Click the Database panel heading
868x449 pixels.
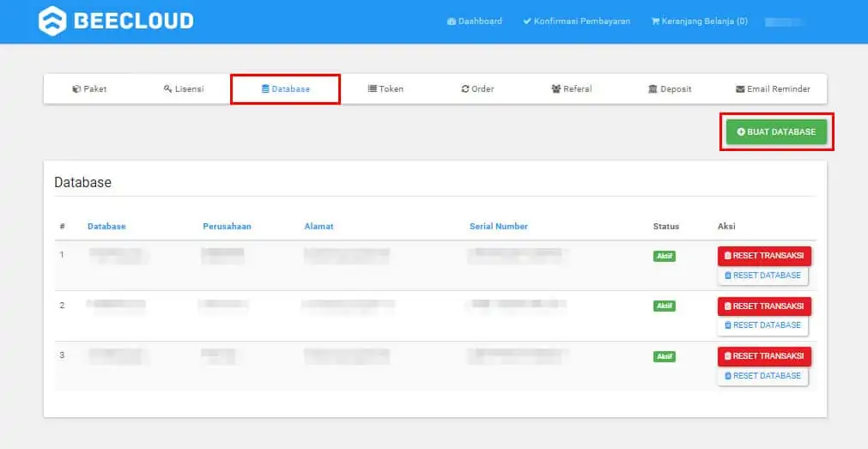(x=83, y=183)
